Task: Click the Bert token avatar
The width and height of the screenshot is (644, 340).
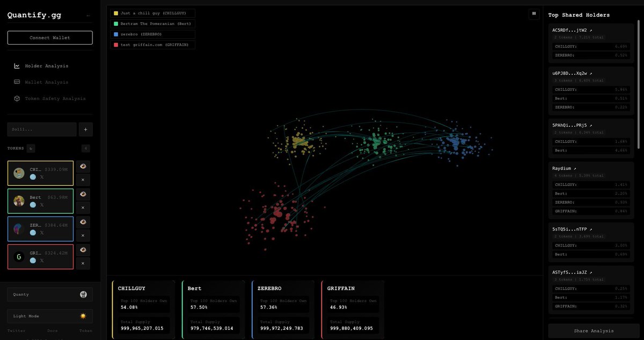Action: point(19,201)
